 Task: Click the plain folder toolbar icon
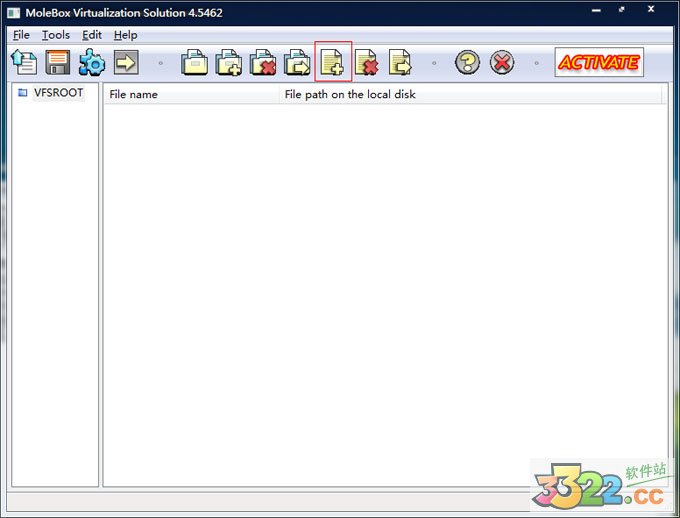tap(194, 62)
